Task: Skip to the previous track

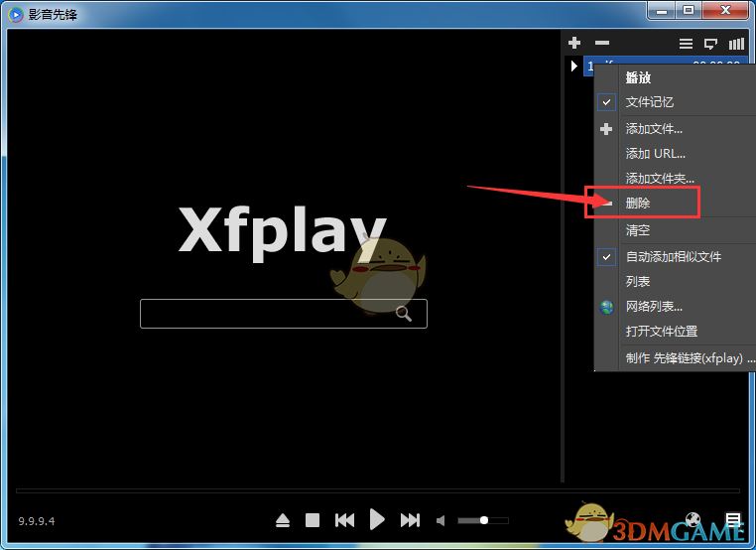Action: coord(344,520)
